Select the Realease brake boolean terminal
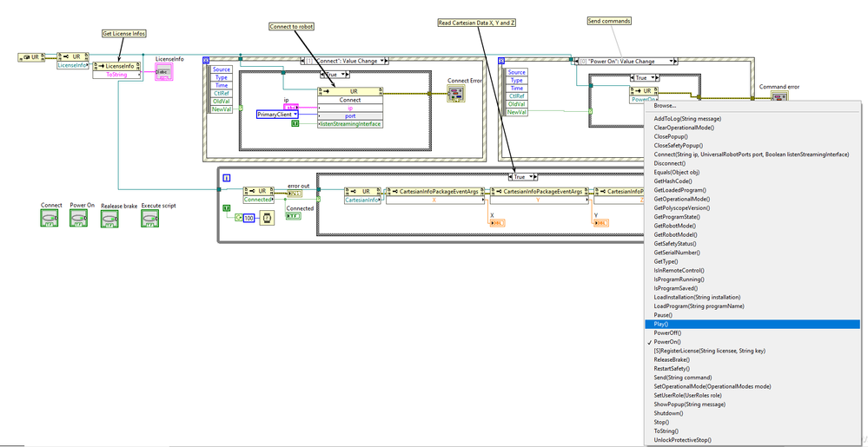The height and width of the screenshot is (447, 868). click(x=110, y=219)
